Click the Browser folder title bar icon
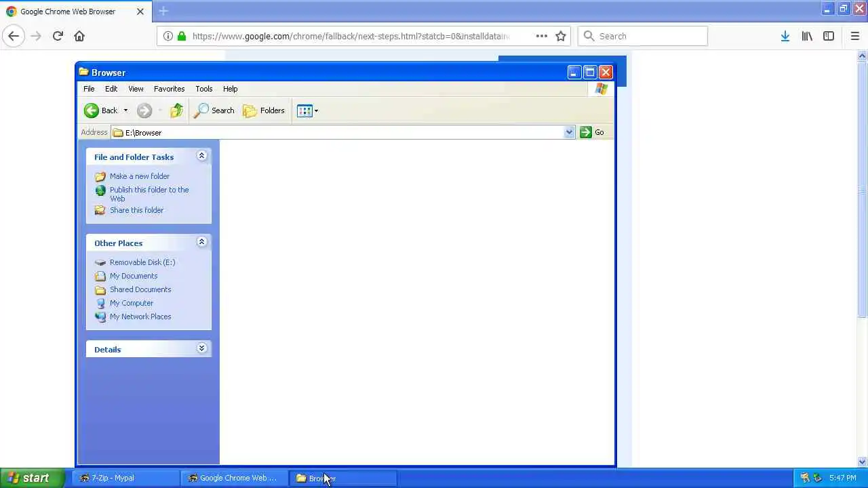868x488 pixels. (83, 72)
